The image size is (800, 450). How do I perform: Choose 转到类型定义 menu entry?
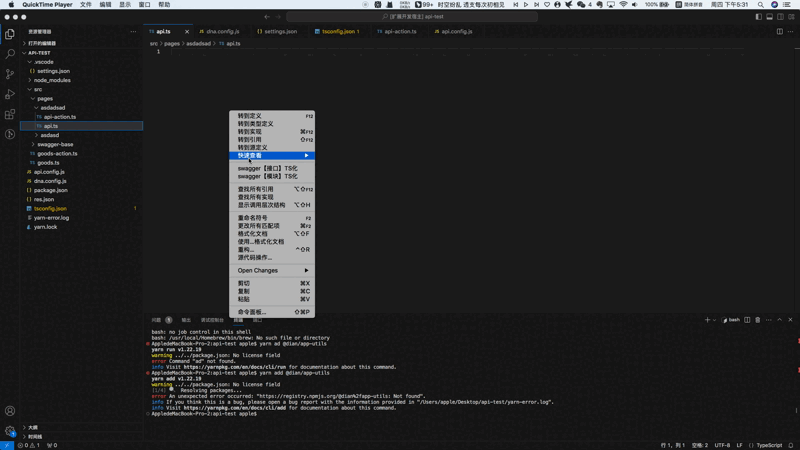click(x=272, y=123)
